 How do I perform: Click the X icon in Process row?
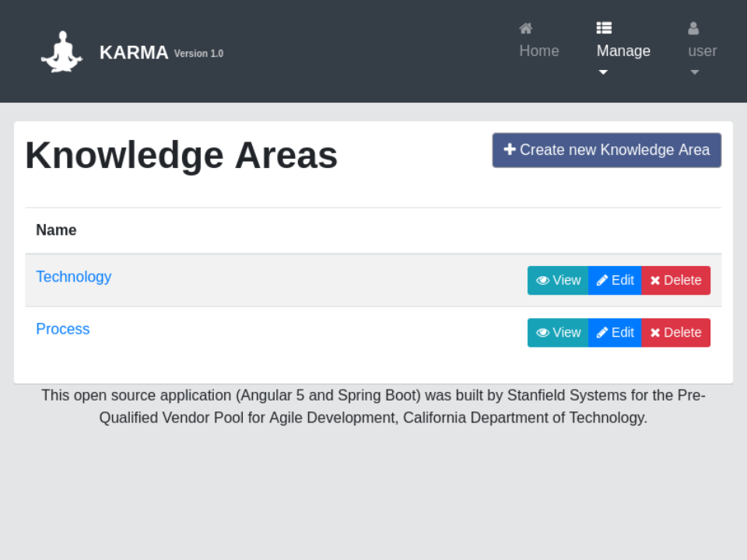655,333
